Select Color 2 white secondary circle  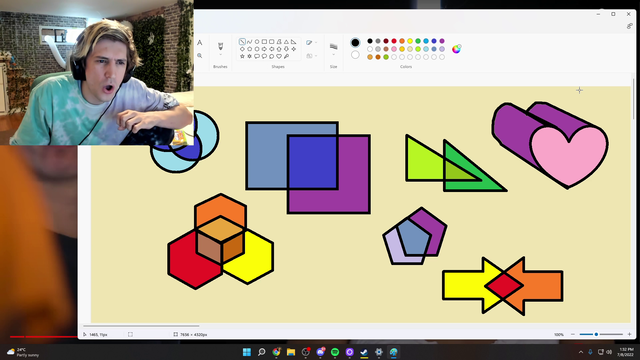click(x=355, y=55)
